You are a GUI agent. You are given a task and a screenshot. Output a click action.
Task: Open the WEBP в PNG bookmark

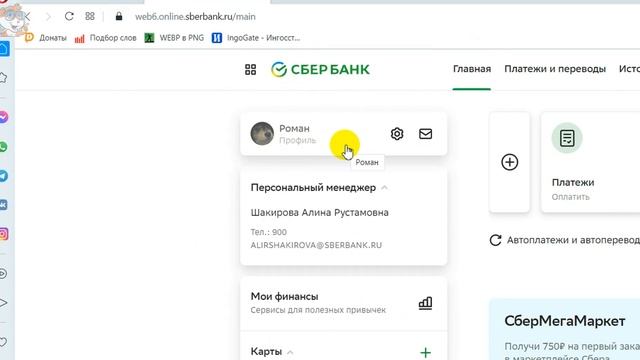click(174, 38)
